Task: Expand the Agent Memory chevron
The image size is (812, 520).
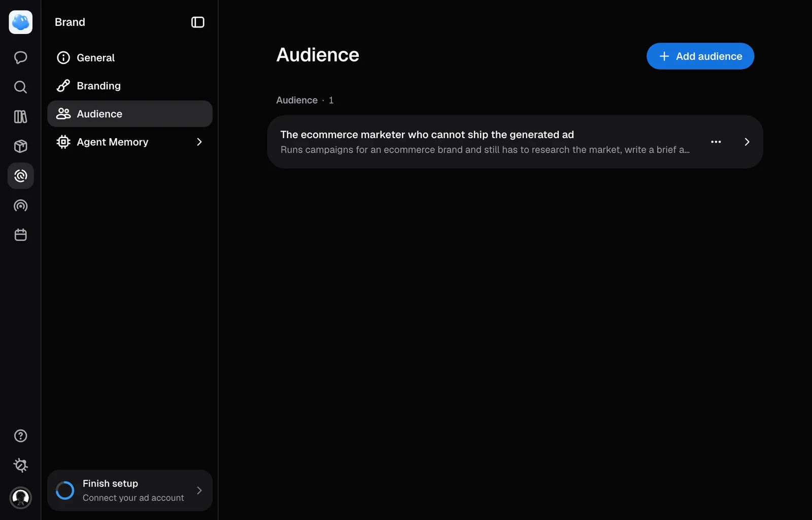Action: pyautogui.click(x=199, y=142)
